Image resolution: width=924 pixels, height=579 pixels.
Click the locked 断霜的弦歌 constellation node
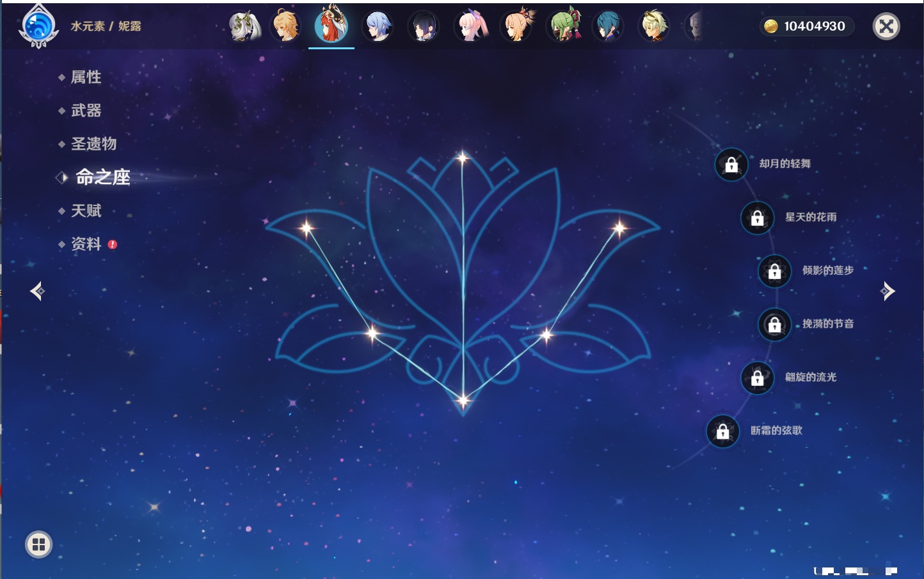point(722,431)
